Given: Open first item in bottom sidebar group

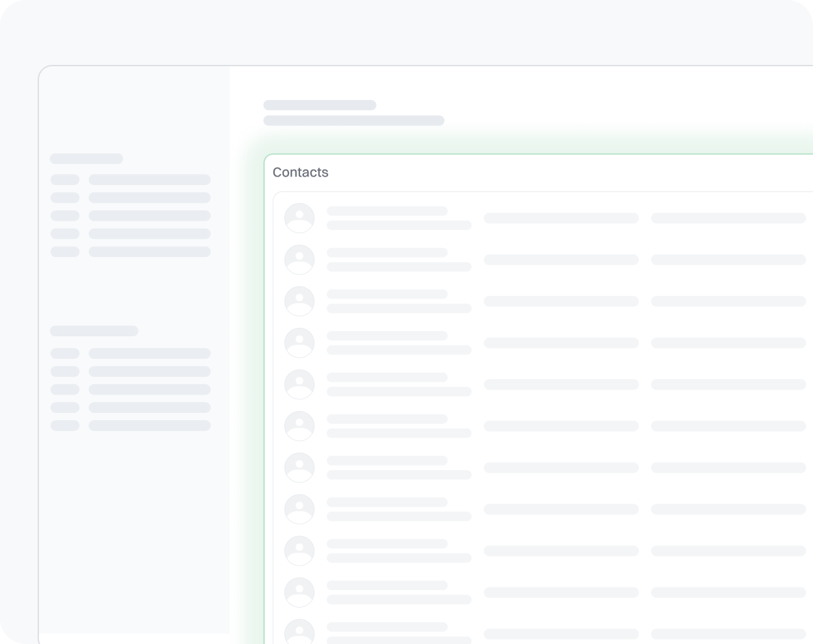Looking at the screenshot, I should point(149,353).
